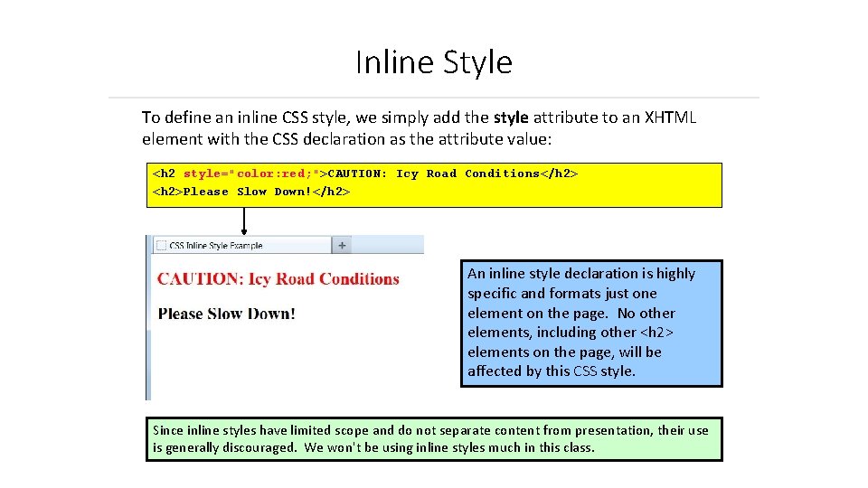Click the Please Slow Down! heading in browser
868x488 pixels.
click(x=226, y=314)
